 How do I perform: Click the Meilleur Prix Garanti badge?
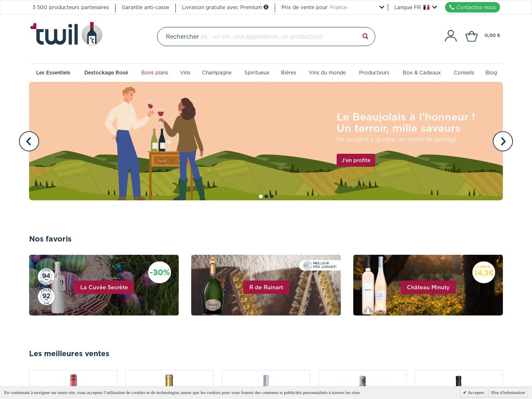(320, 265)
